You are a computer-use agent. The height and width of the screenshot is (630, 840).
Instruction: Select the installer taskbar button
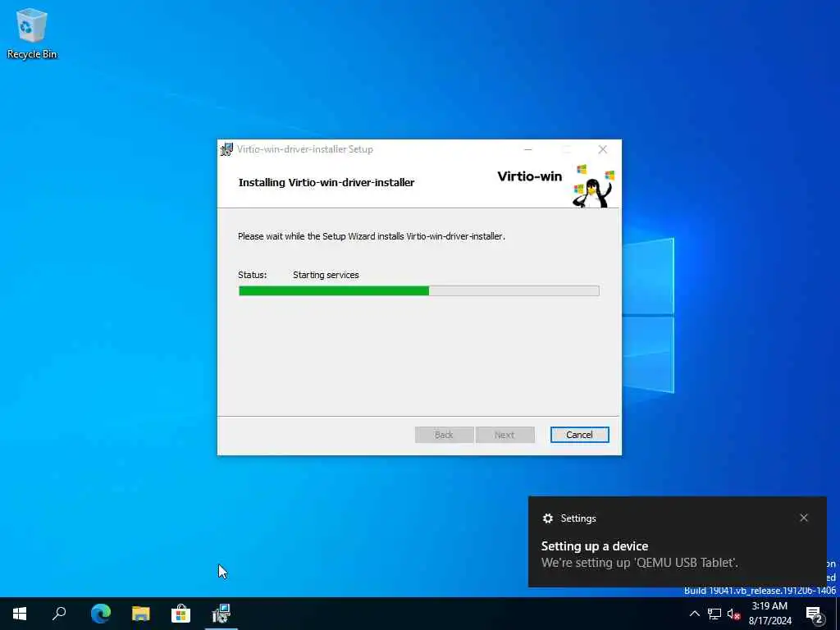pyautogui.click(x=221, y=614)
